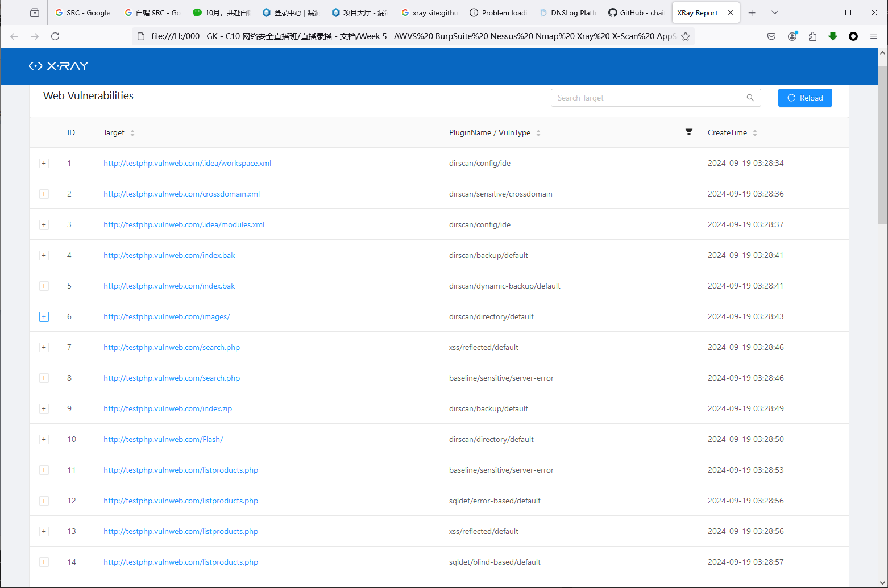The height and width of the screenshot is (588, 888).
Task: Go forward in browser history
Action: click(35, 36)
